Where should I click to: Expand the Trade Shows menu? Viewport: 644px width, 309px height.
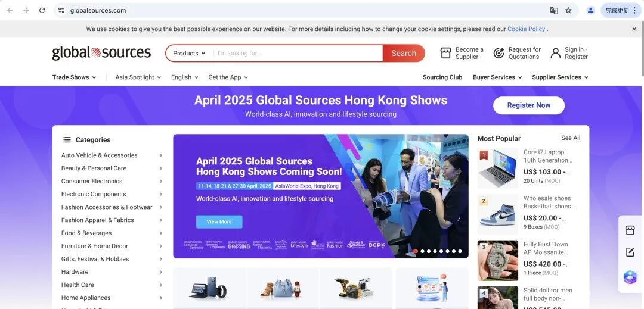74,77
